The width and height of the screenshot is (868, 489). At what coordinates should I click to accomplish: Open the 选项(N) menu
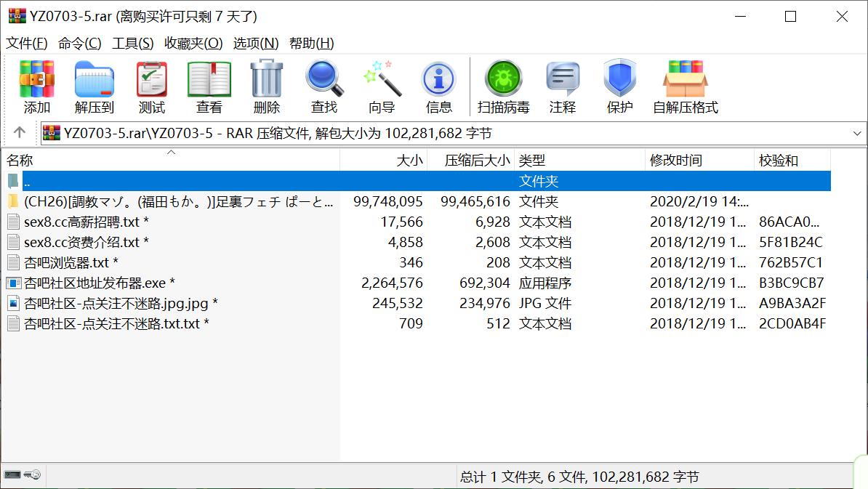(256, 43)
